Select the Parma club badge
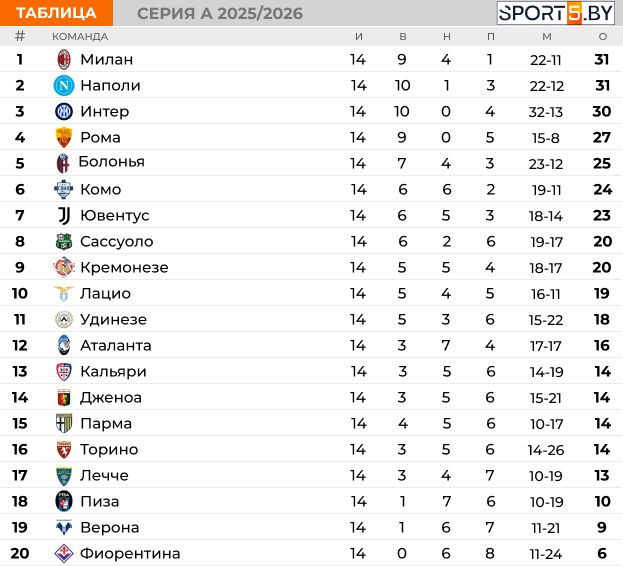The height and width of the screenshot is (566, 623). [x=64, y=423]
